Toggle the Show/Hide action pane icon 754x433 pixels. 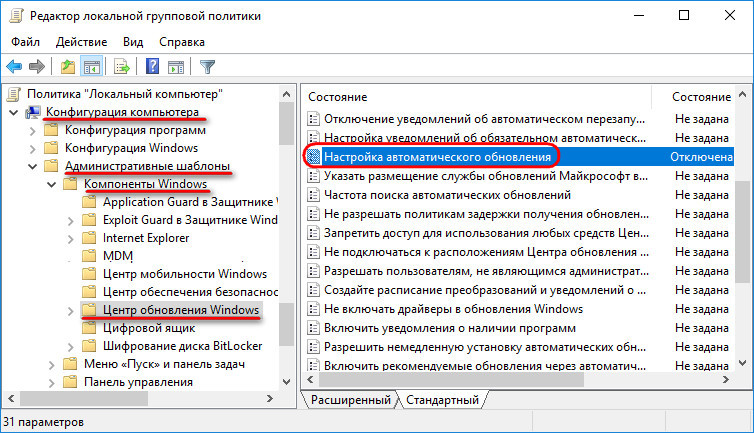(176, 67)
